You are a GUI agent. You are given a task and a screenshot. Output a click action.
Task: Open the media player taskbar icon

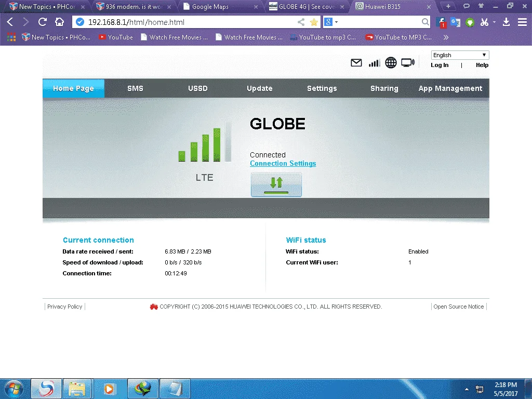(x=109, y=389)
